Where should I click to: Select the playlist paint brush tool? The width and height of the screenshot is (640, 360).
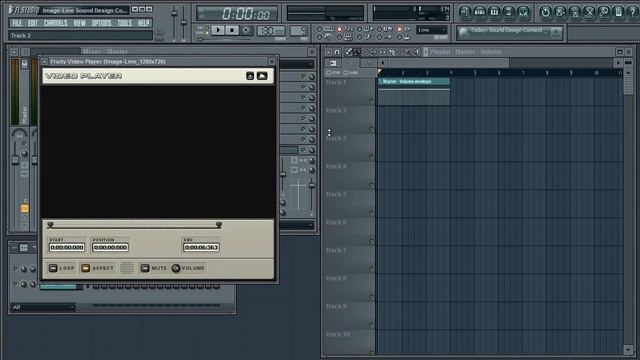click(x=357, y=52)
